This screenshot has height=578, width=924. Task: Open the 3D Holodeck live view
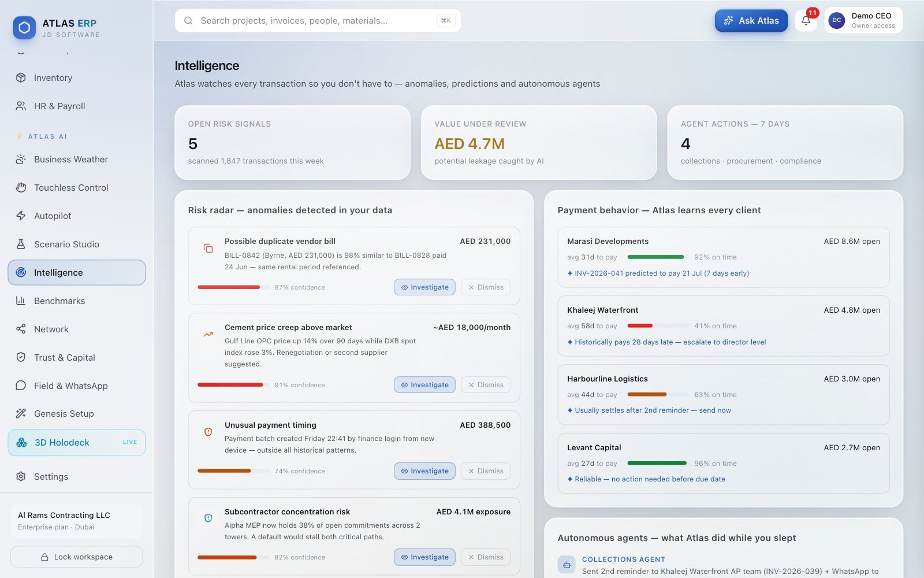coord(77,443)
